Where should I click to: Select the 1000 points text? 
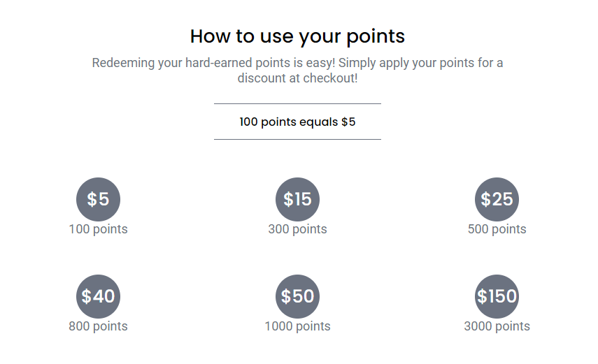(297, 326)
